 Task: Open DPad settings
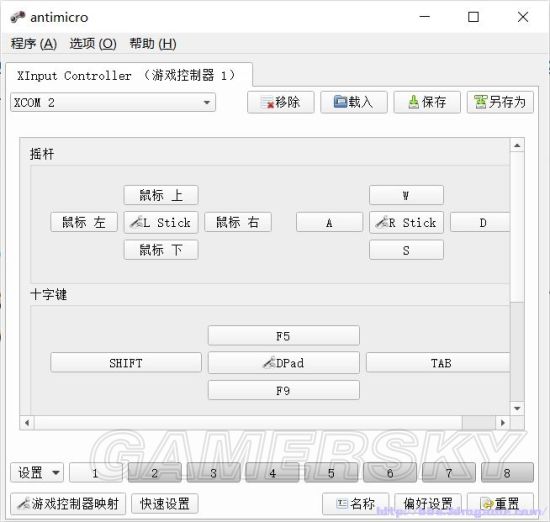tap(284, 362)
